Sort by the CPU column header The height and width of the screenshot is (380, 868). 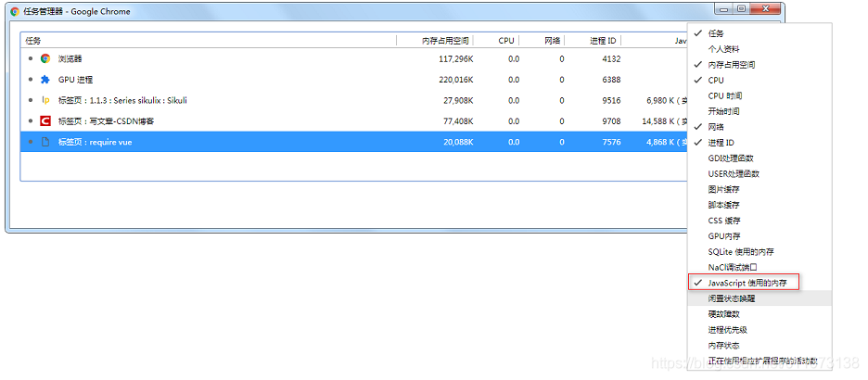click(x=497, y=41)
